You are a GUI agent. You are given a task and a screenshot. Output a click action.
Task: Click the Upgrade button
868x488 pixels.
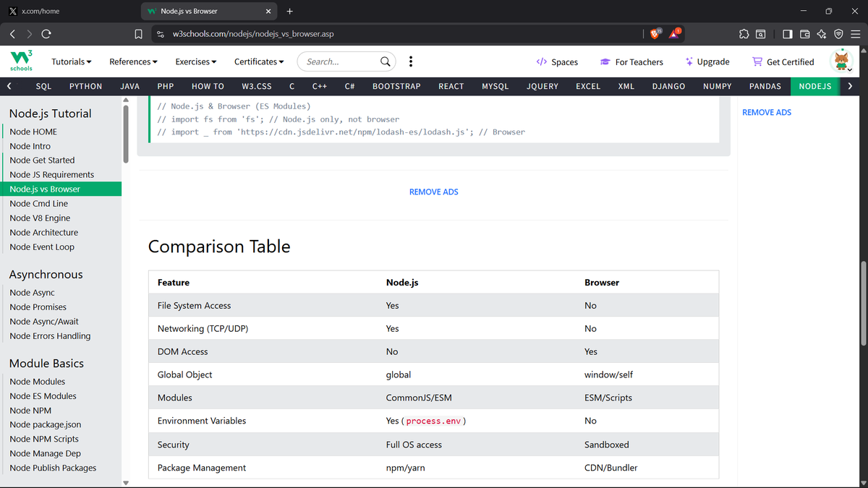pyautogui.click(x=707, y=62)
